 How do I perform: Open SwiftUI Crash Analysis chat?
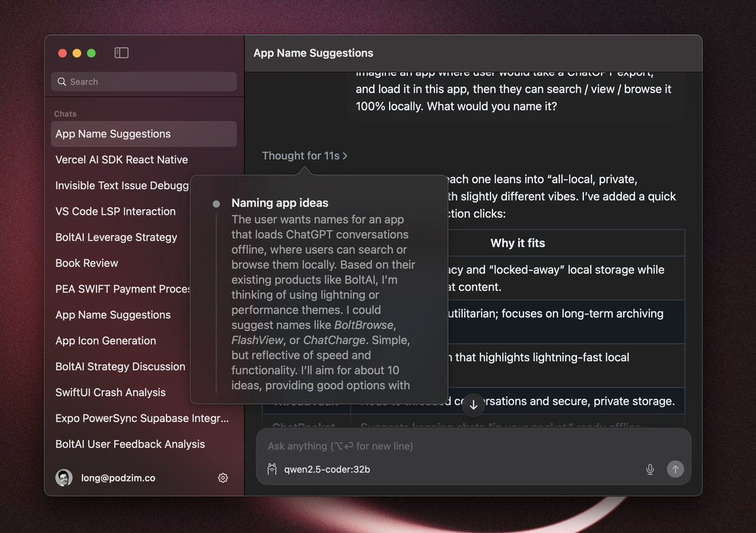110,393
